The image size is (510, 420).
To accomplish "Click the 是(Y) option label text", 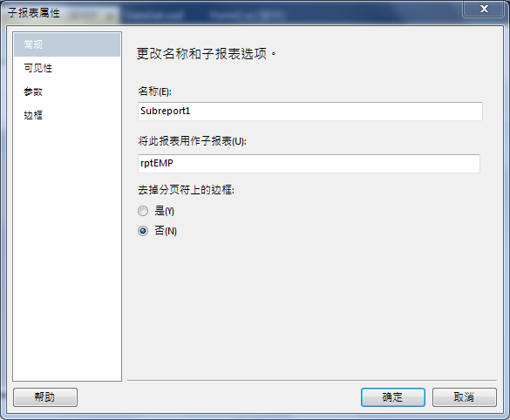I will (x=164, y=211).
